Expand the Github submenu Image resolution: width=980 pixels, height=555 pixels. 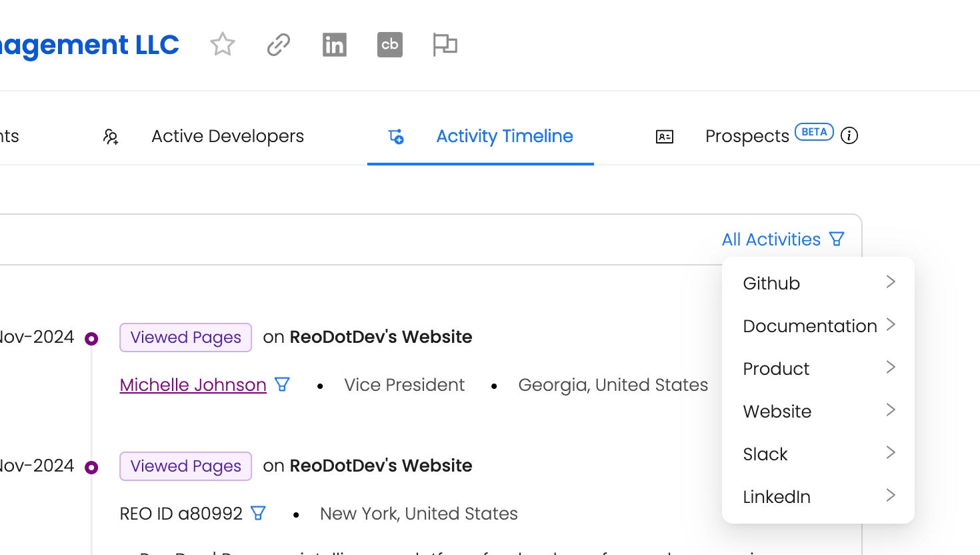click(818, 283)
